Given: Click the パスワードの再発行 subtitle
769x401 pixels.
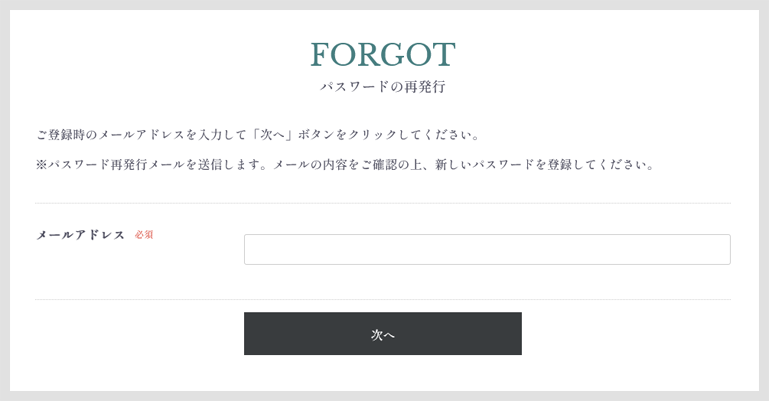Looking at the screenshot, I should coord(383,87).
